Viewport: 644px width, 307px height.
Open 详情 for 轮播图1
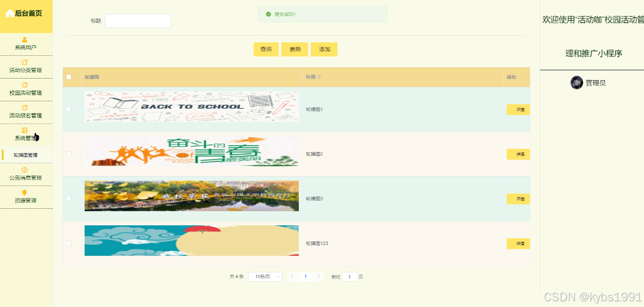click(518, 110)
